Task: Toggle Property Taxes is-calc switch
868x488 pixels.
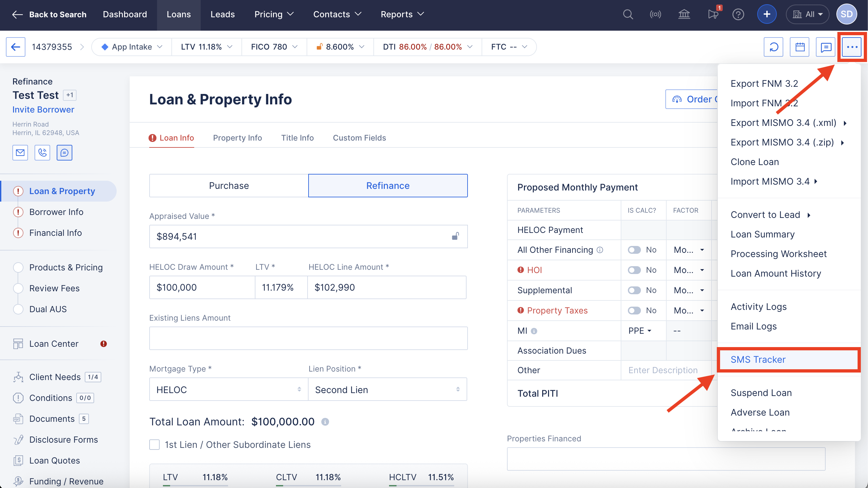Action: click(x=634, y=311)
